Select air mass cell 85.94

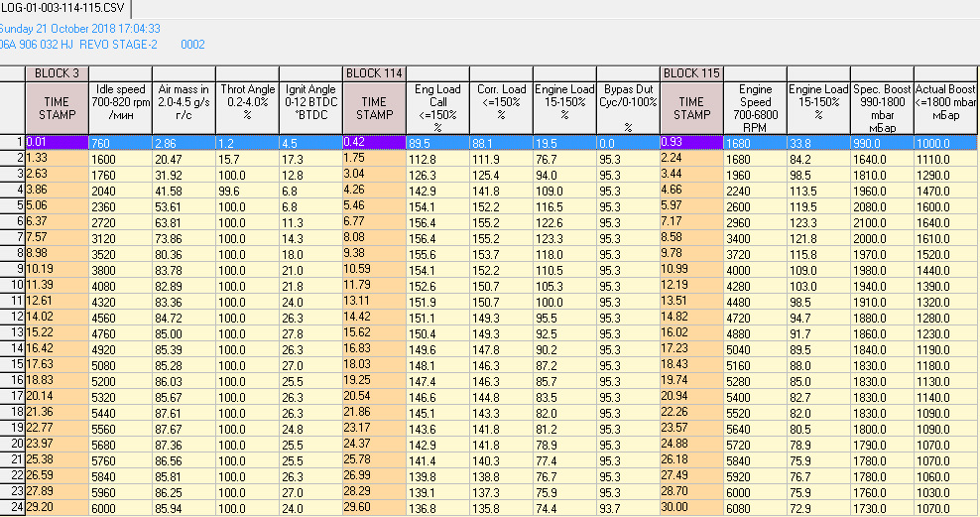[184, 508]
